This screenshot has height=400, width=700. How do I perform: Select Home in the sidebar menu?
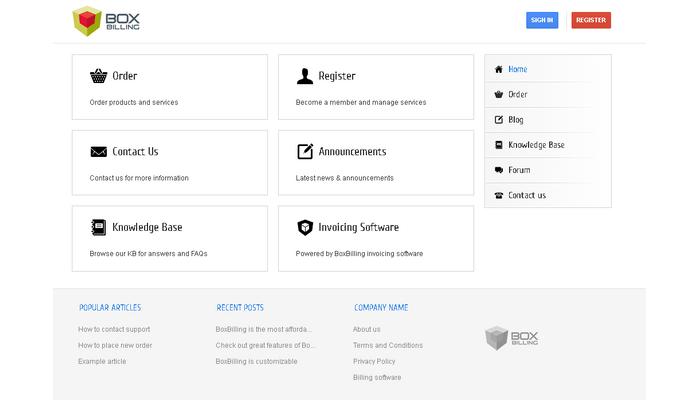coord(517,69)
